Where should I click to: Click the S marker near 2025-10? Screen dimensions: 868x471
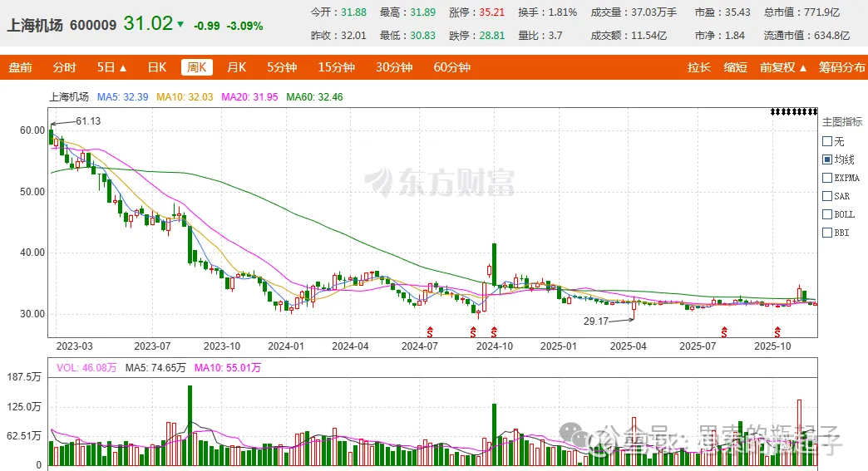point(777,331)
